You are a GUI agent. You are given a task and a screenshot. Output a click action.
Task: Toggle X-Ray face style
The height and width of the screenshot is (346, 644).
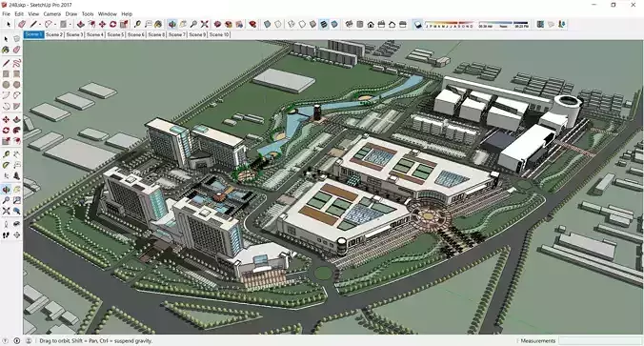tap(267, 24)
